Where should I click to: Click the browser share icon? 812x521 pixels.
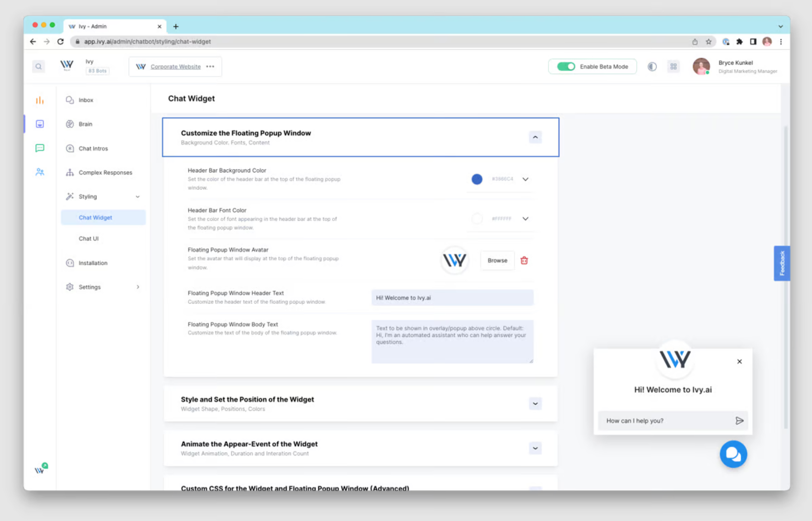pos(695,42)
